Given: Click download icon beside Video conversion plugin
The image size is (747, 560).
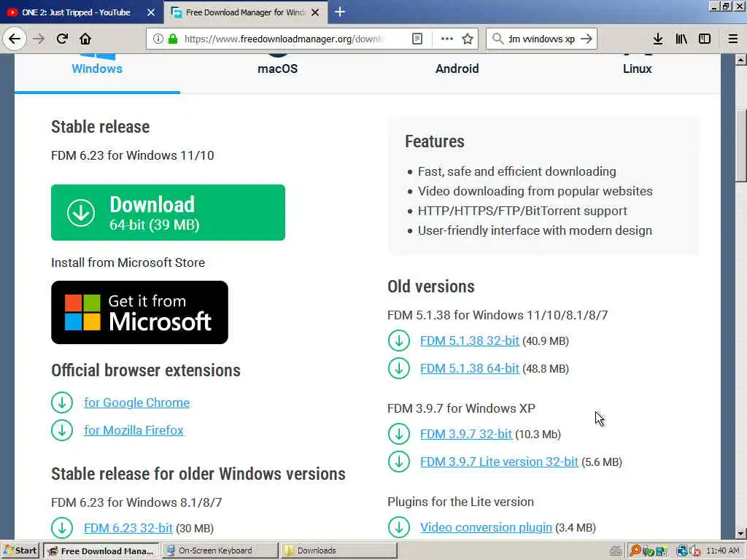Looking at the screenshot, I should [x=399, y=528].
